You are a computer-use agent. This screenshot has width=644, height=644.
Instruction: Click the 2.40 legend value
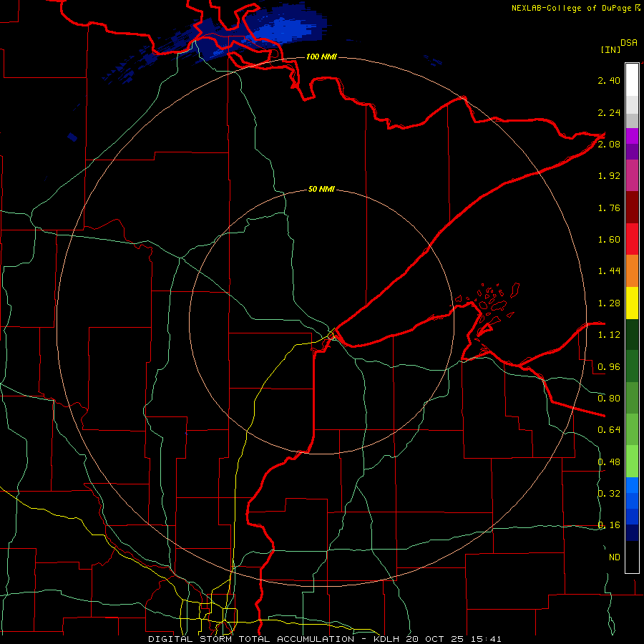pos(609,80)
